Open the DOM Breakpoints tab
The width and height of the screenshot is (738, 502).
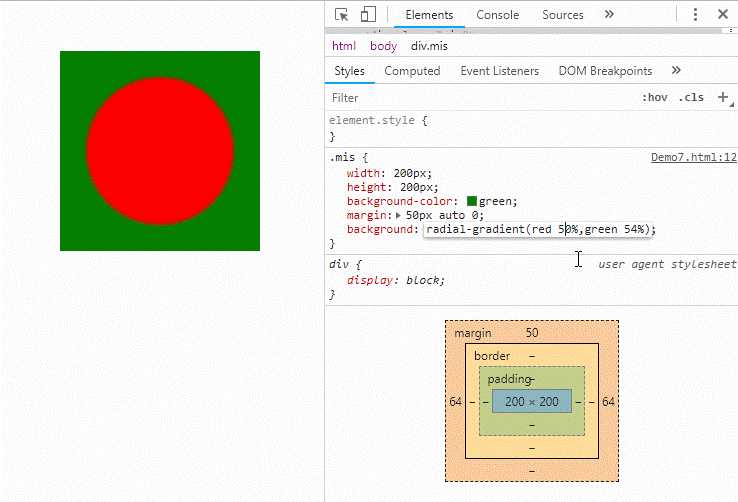(x=605, y=71)
